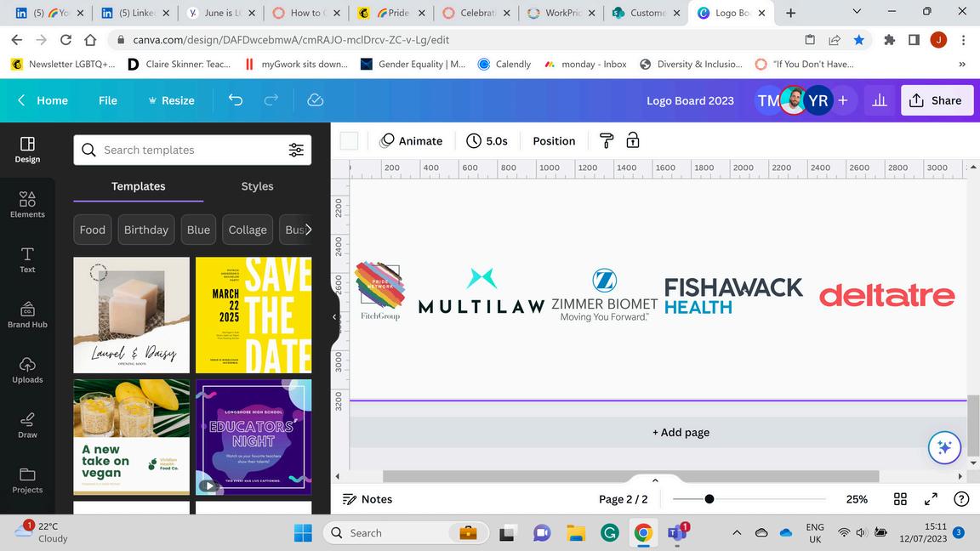980x551 pixels.
Task: Reload the browser page
Action: click(66, 40)
